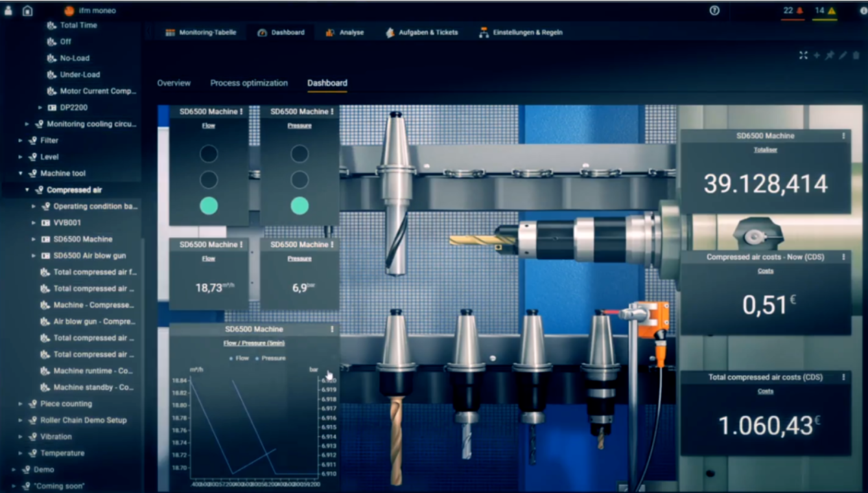This screenshot has height=493, width=868.
Task: Select the Off tree item
Action: pyautogui.click(x=60, y=41)
